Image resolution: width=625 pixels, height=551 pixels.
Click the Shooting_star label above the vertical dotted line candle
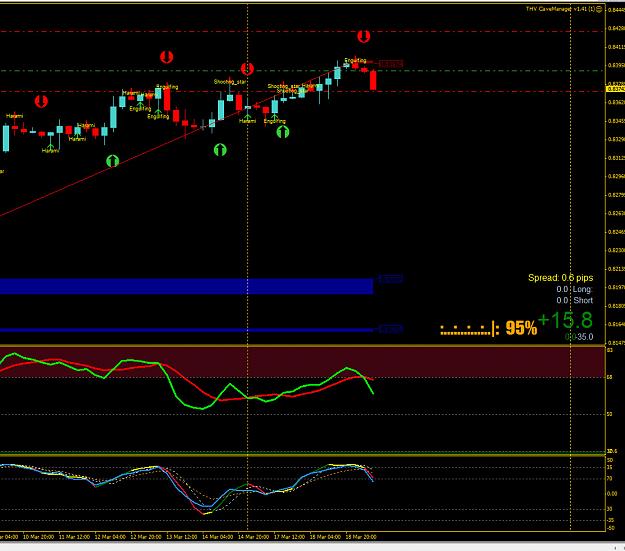[230, 82]
